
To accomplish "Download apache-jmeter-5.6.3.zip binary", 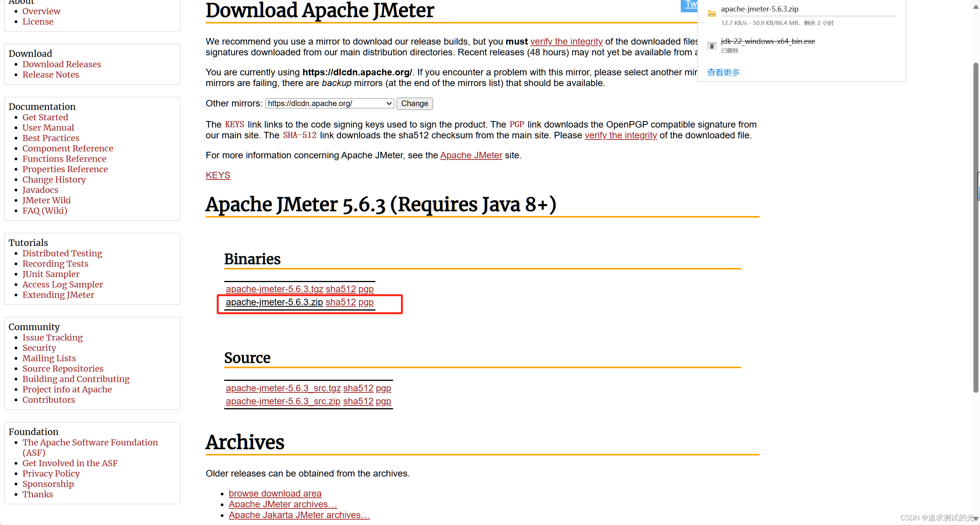I will (x=274, y=302).
